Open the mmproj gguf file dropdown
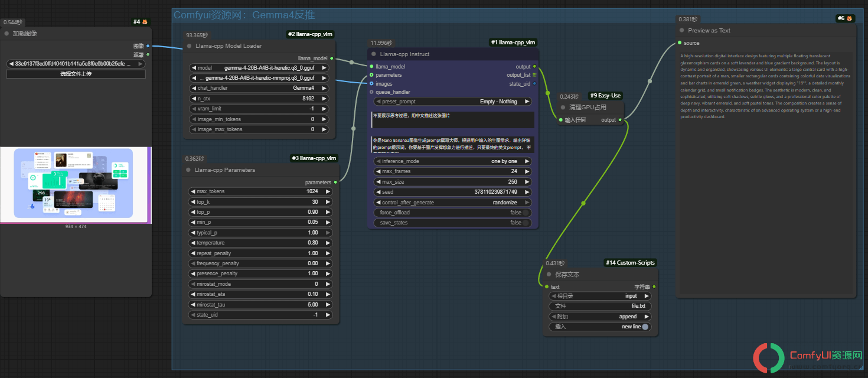Image resolution: width=868 pixels, height=378 pixels. coord(260,77)
